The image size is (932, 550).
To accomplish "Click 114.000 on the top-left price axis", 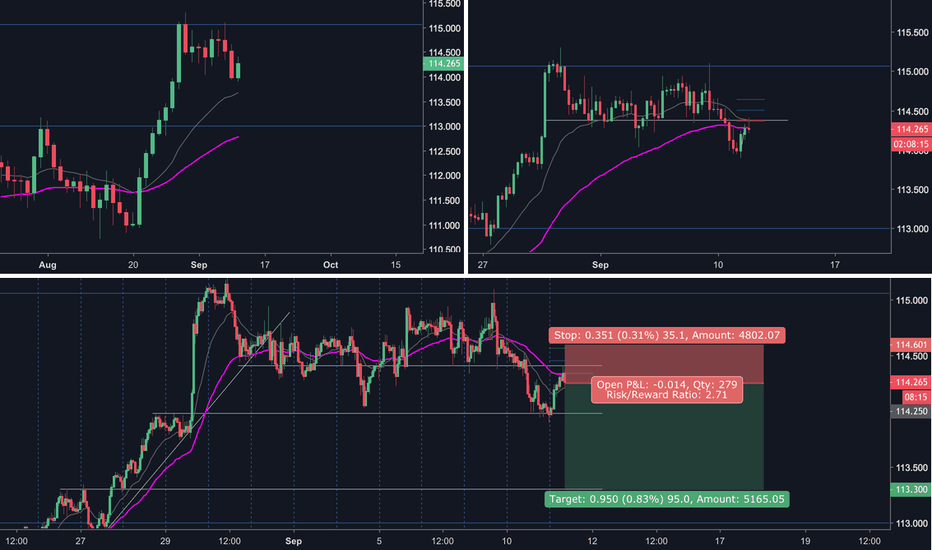I will [x=445, y=77].
